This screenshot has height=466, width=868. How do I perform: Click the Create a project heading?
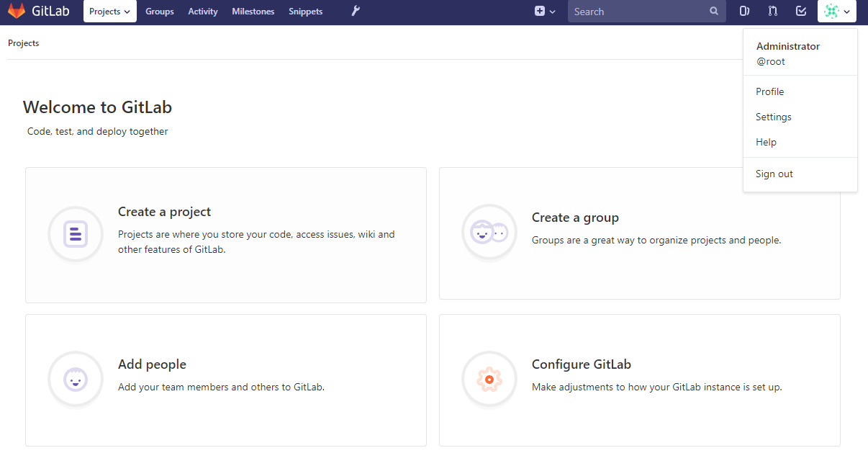pos(165,212)
